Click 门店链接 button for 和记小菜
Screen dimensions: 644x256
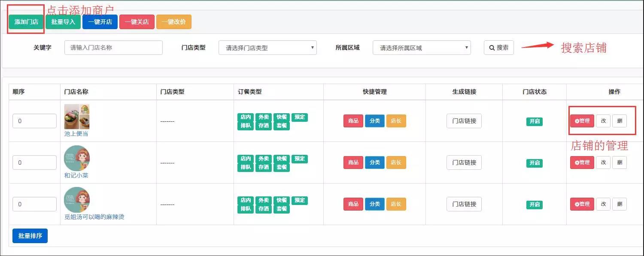[x=464, y=163]
